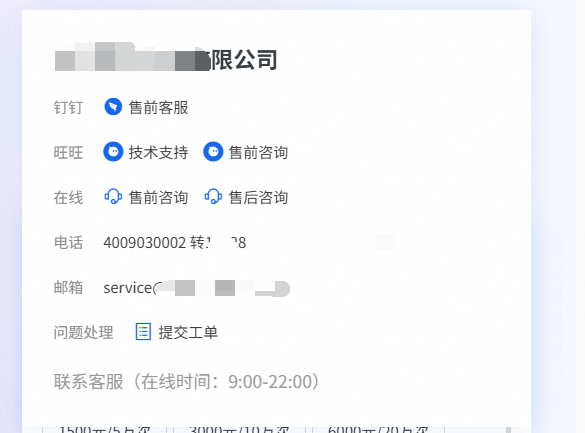Click the 电话 row label
The image size is (585, 433).
tap(68, 243)
